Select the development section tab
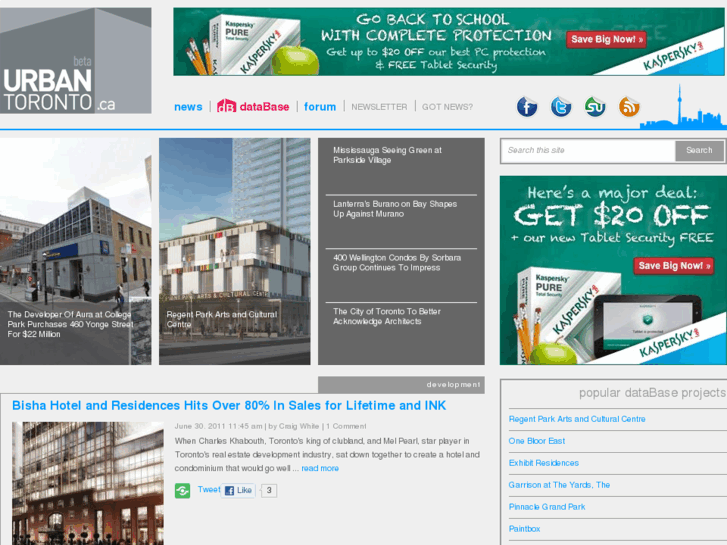 pyautogui.click(x=402, y=385)
